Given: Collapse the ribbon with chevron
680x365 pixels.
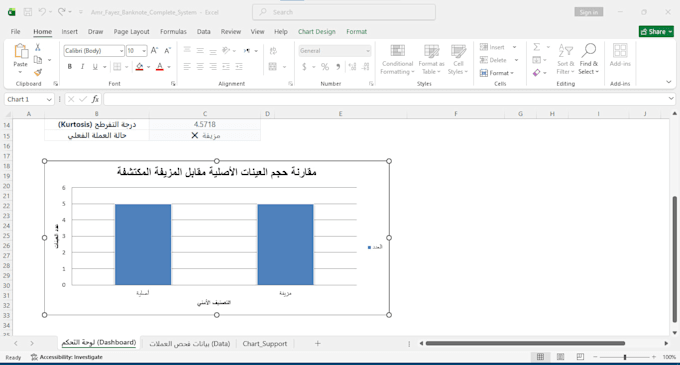Looking at the screenshot, I should [668, 82].
